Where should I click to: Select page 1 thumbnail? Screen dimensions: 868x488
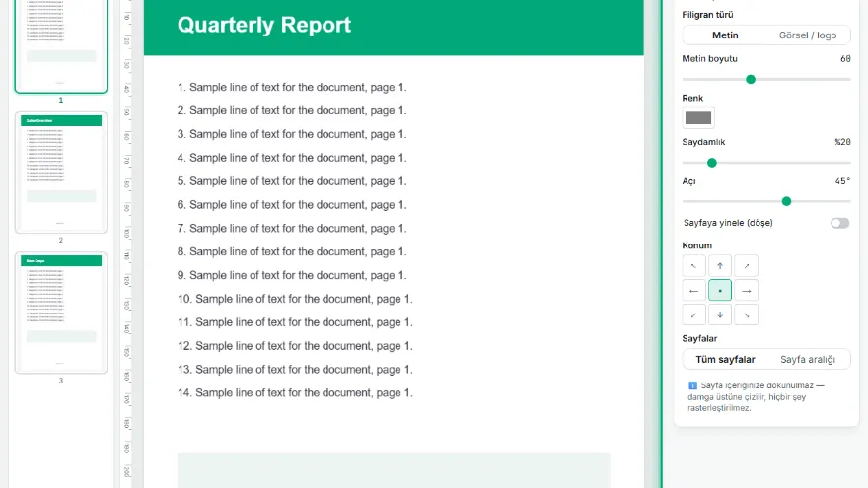tap(61, 45)
